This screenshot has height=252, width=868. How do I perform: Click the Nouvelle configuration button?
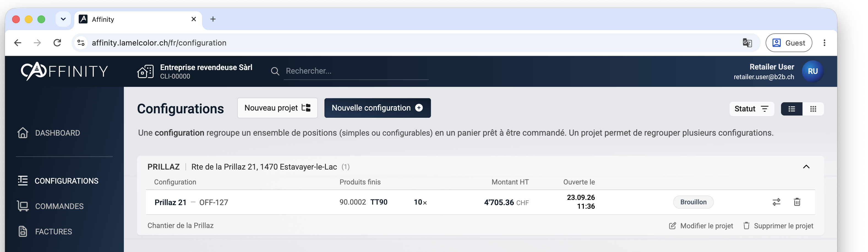[x=377, y=108]
